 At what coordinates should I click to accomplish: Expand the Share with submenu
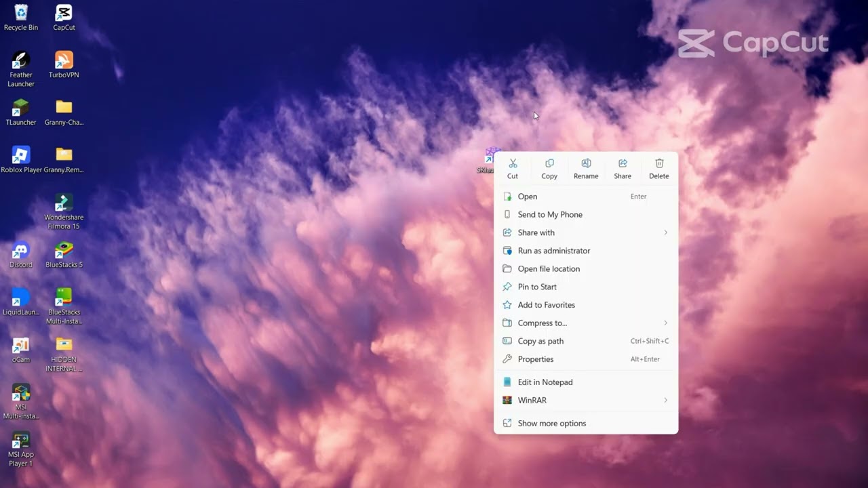[586, 232]
